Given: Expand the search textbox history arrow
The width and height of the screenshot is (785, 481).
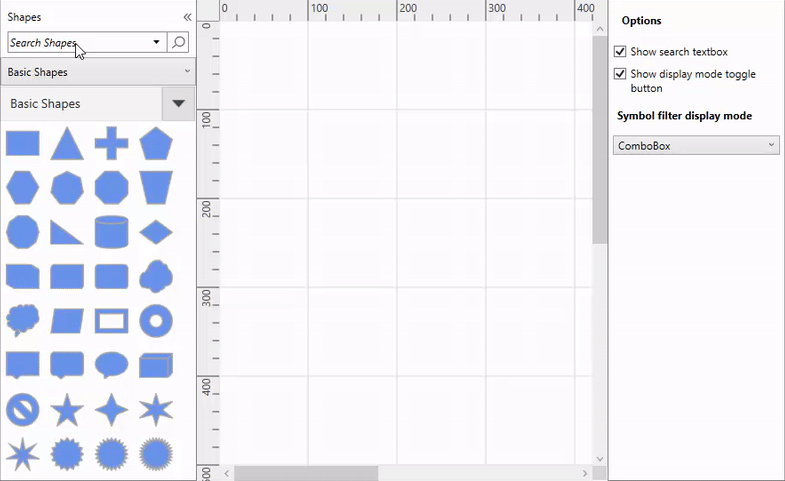Looking at the screenshot, I should 157,43.
